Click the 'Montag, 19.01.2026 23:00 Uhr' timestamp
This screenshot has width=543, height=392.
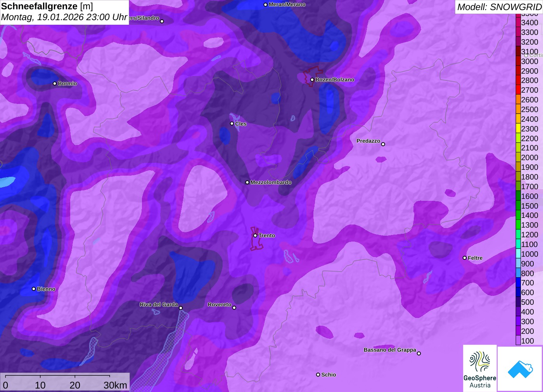pos(64,17)
